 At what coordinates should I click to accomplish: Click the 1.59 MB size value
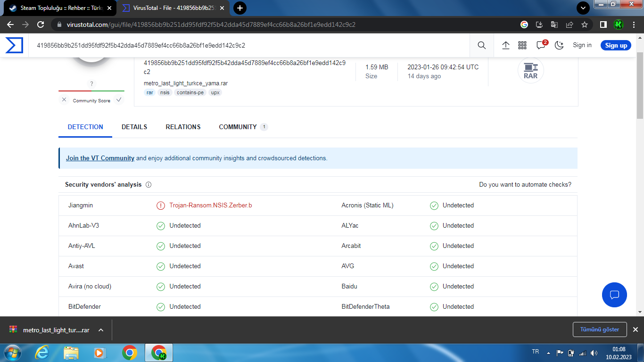[377, 67]
